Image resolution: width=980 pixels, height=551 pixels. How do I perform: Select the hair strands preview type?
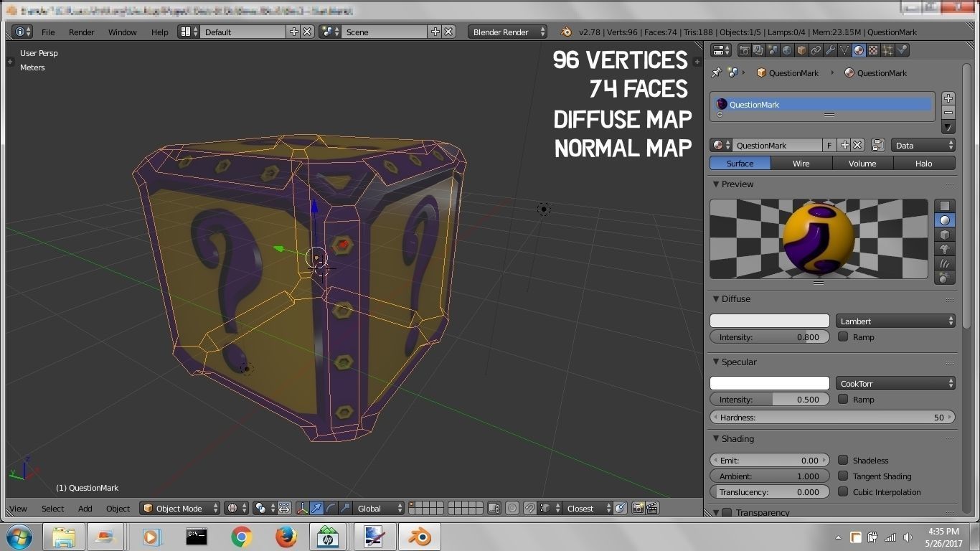[945, 263]
